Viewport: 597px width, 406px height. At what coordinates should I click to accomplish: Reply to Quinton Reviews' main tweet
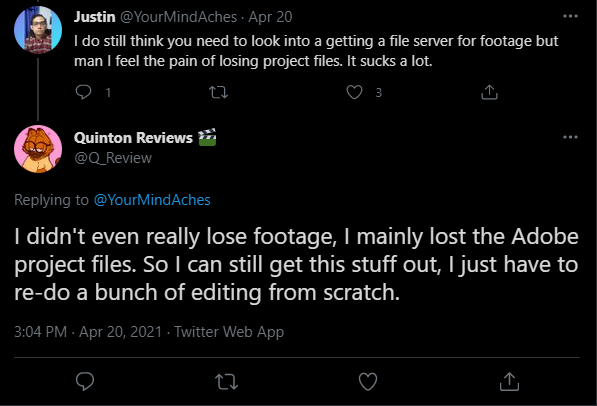(85, 381)
